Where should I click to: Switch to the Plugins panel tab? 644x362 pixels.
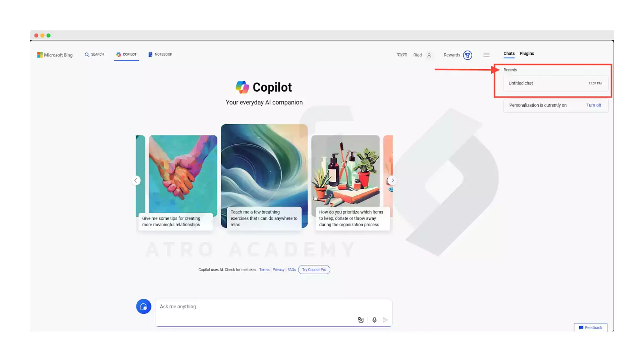tap(527, 53)
